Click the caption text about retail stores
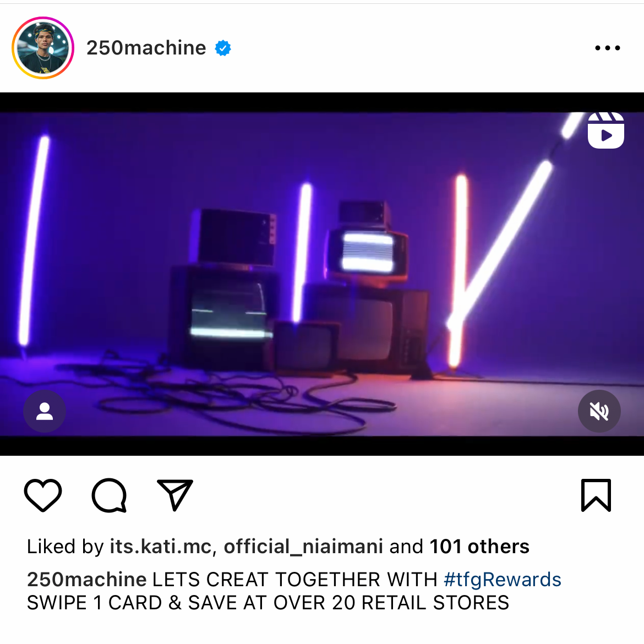The image size is (644, 644). 268,603
